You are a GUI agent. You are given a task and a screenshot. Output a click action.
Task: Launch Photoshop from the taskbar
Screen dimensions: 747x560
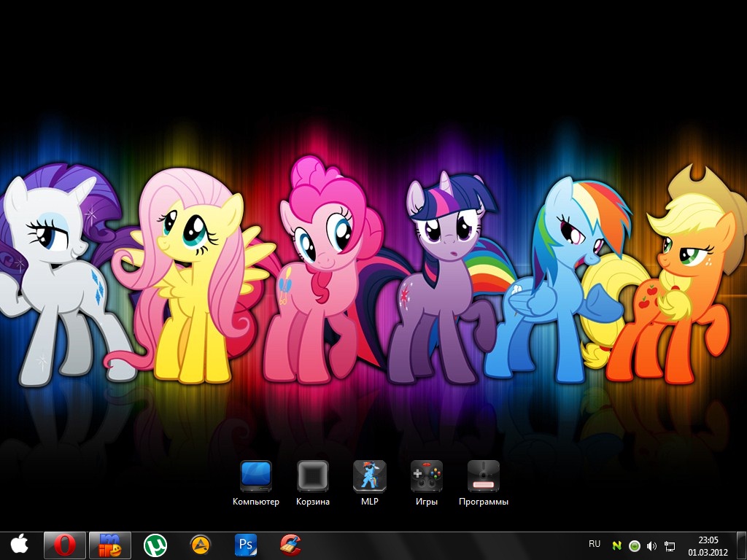click(x=246, y=545)
